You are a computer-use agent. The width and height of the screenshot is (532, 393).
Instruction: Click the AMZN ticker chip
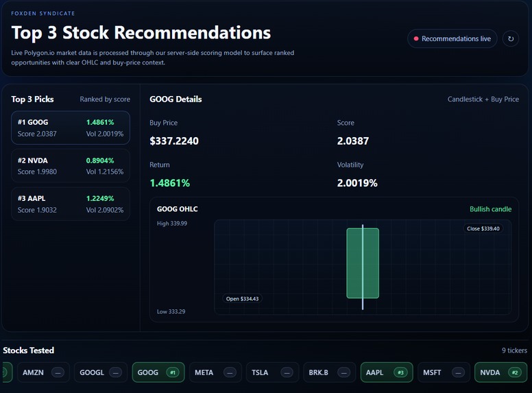tap(43, 372)
